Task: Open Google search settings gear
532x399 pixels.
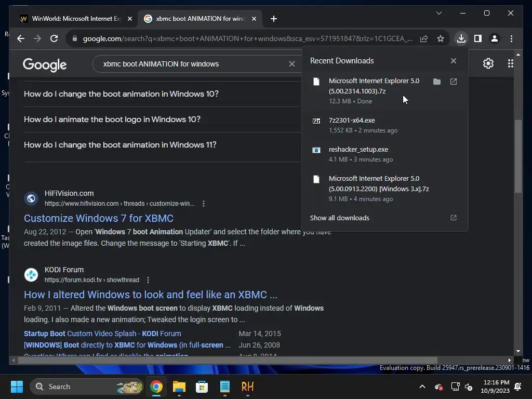Action: coord(488,63)
